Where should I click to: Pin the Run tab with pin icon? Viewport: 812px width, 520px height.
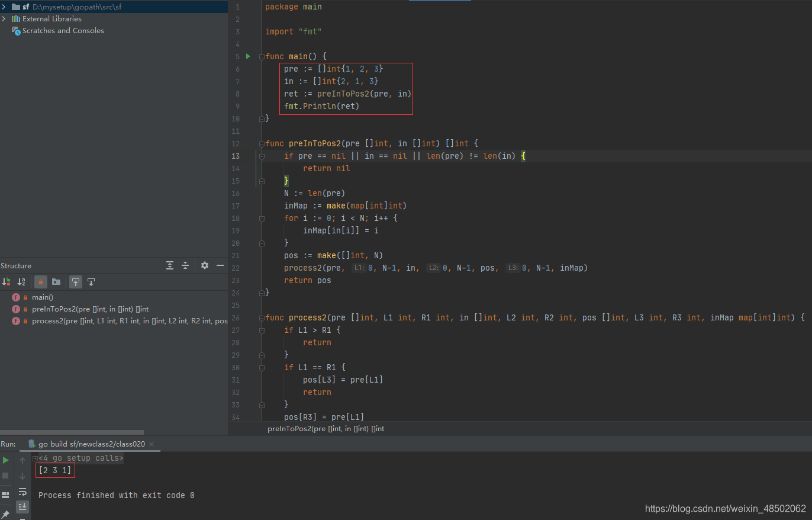5,515
